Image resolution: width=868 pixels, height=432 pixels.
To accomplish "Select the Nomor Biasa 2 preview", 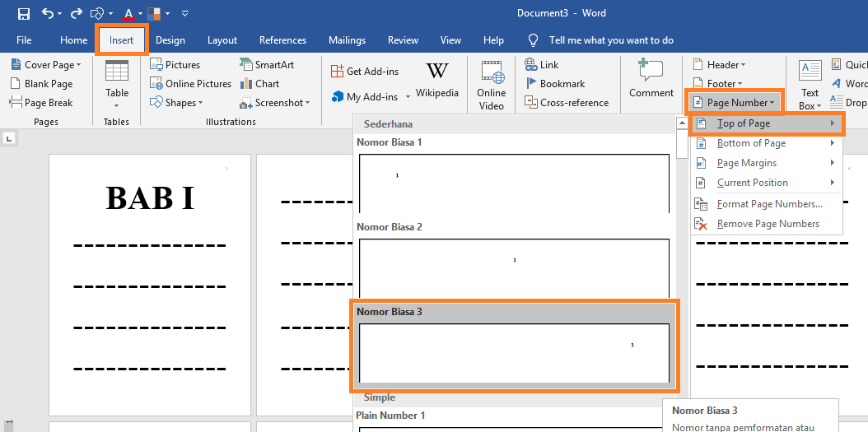I will point(514,268).
